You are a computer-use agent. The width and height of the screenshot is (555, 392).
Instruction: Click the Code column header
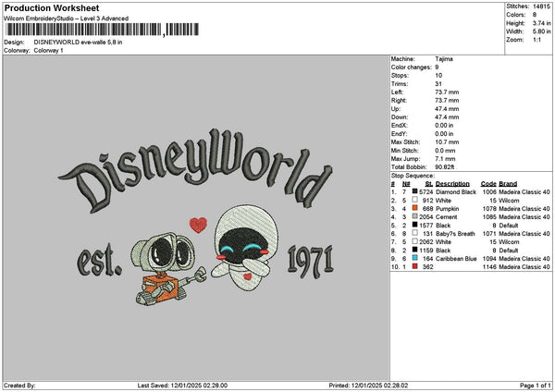[x=488, y=184]
